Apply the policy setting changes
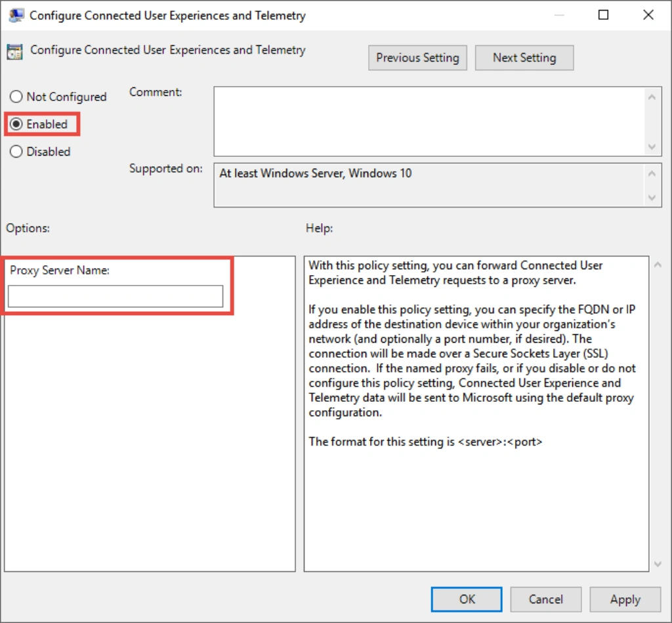Image resolution: width=672 pixels, height=623 pixels. (x=625, y=599)
